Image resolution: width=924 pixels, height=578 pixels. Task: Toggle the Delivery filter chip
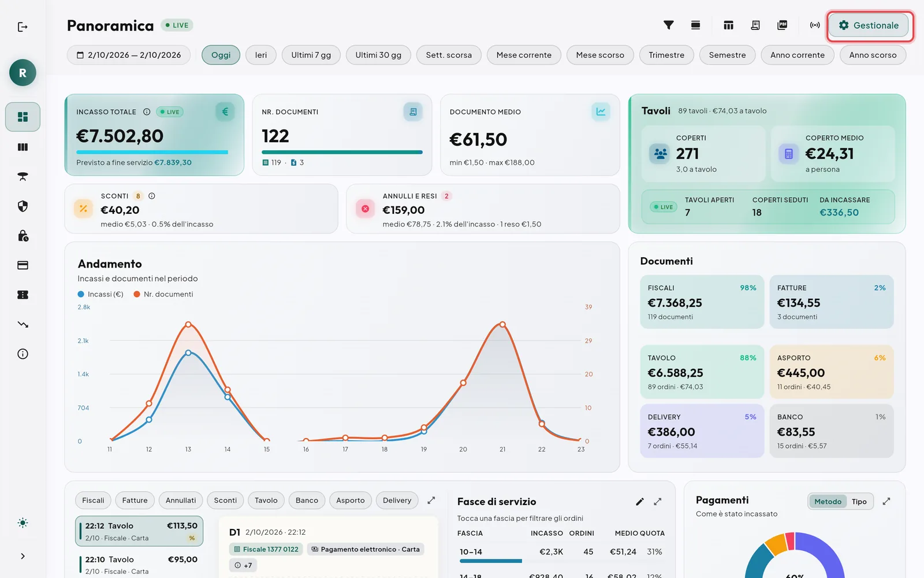point(397,500)
